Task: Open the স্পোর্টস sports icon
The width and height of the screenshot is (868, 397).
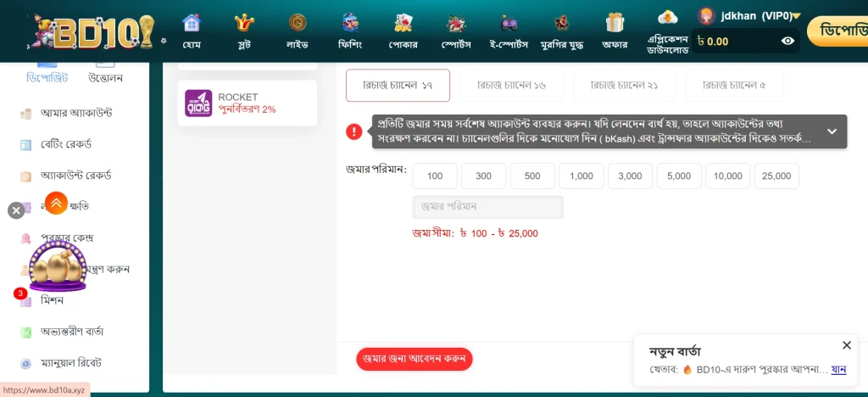Action: (456, 23)
